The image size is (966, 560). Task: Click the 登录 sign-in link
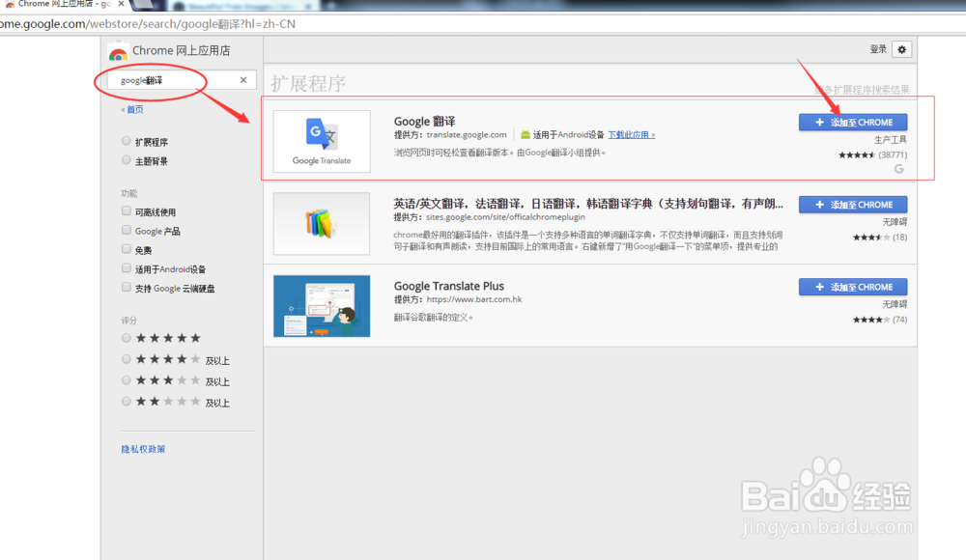[878, 49]
